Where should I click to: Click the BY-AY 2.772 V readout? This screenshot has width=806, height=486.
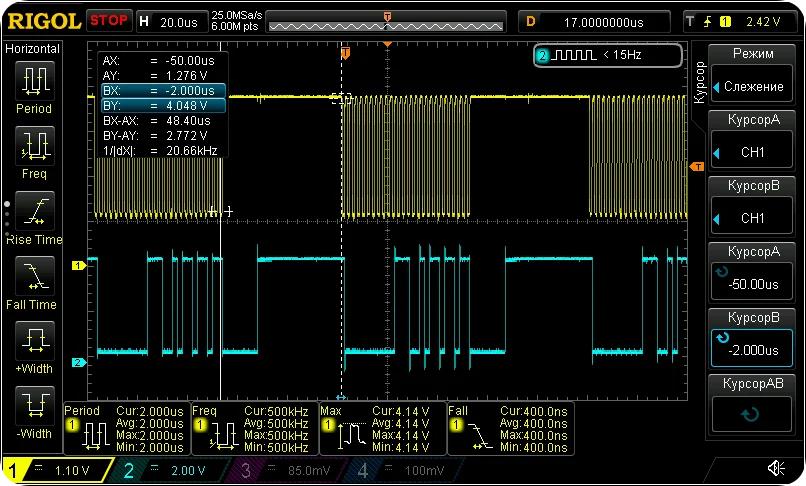click(156, 136)
